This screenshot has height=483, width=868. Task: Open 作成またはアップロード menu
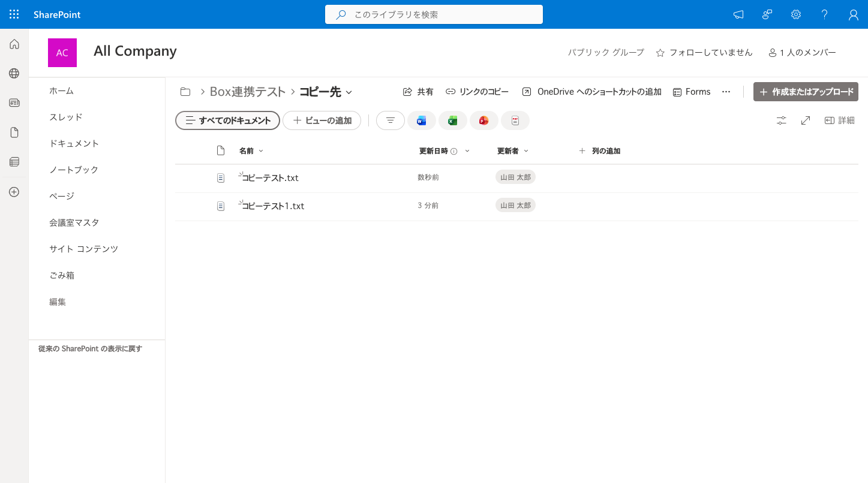point(806,92)
